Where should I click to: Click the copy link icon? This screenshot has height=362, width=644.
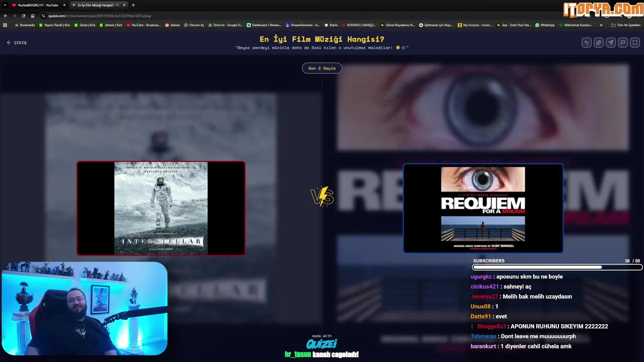[598, 43]
